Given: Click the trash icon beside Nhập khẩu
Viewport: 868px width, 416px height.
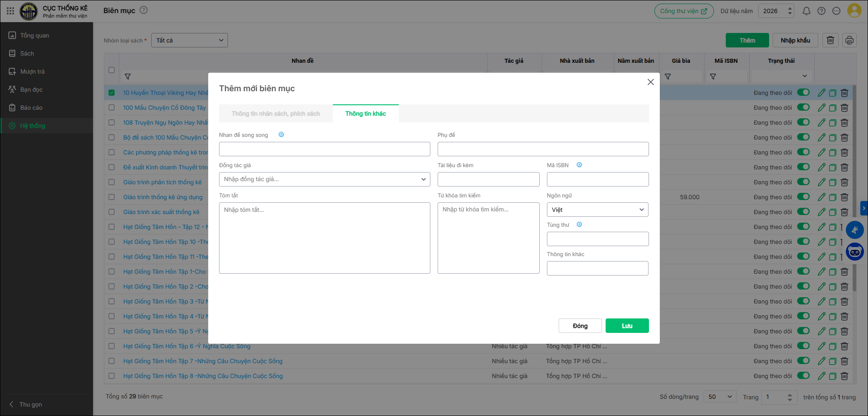Looking at the screenshot, I should pos(830,40).
